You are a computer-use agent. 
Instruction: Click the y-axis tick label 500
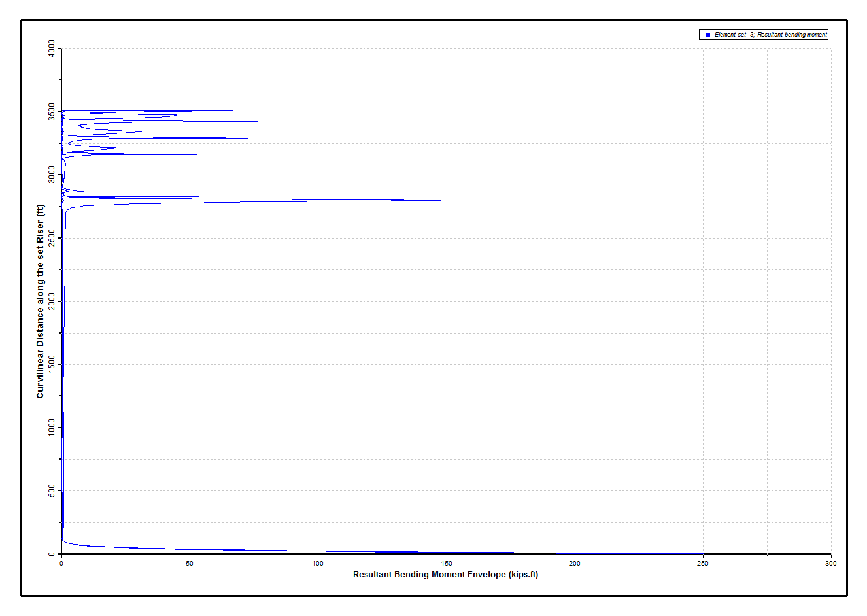coord(52,491)
